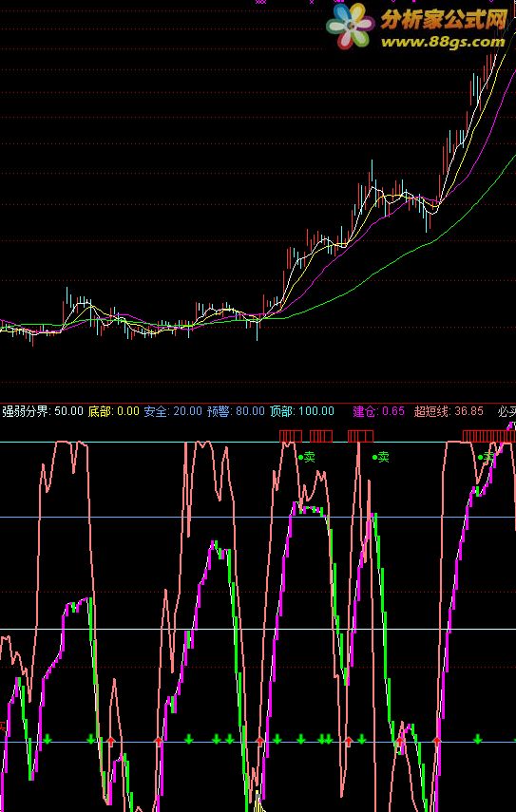Click the middle green 卖 sell marker
This screenshot has width=516, height=812.
pyautogui.click(x=381, y=457)
